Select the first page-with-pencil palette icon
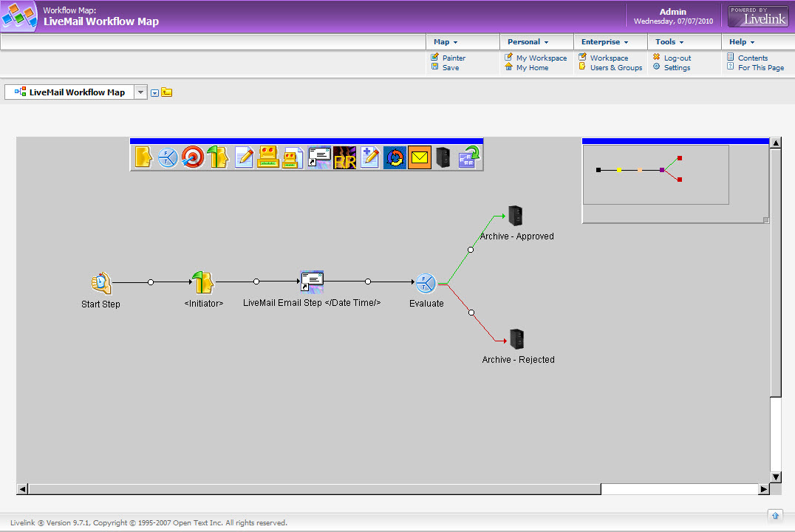795x532 pixels. 244,157
